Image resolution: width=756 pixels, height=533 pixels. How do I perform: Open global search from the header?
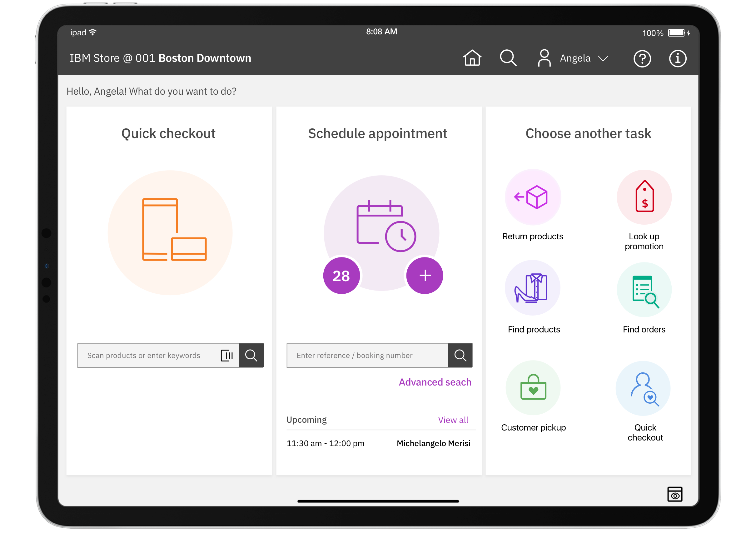click(x=508, y=58)
